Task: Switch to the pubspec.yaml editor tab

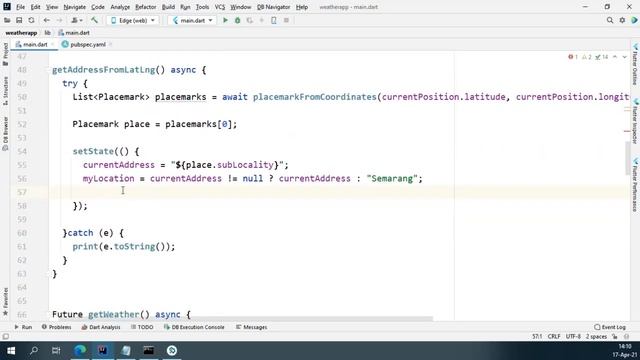Action: [88, 44]
